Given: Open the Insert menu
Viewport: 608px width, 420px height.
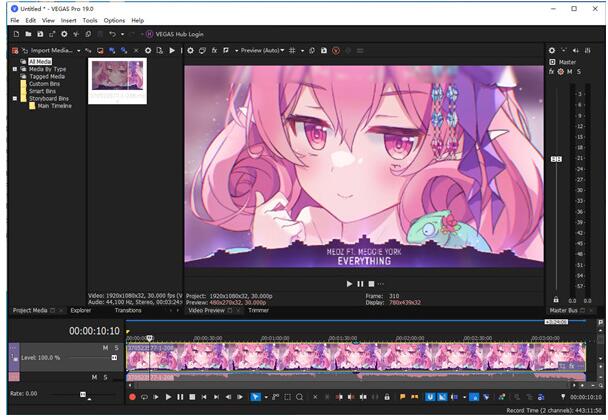Looking at the screenshot, I should 68,20.
